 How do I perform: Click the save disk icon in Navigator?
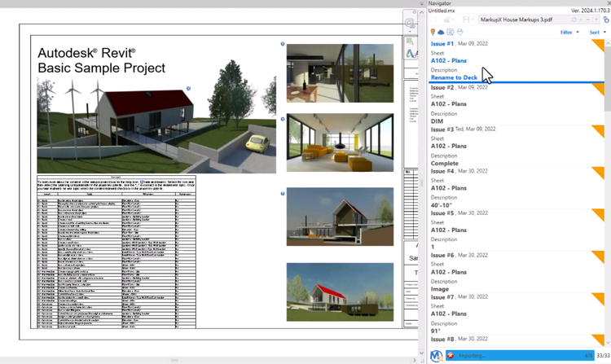(466, 20)
